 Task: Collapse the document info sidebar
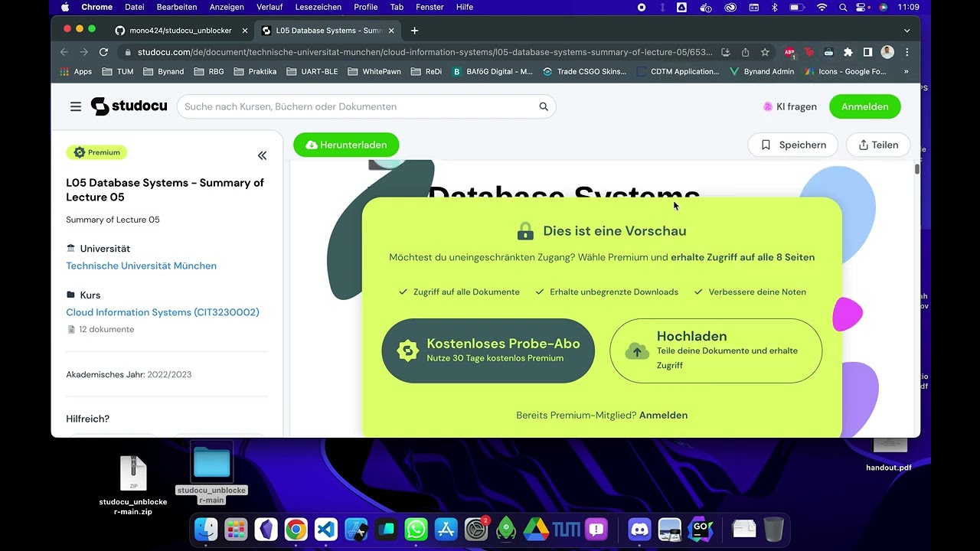(262, 155)
